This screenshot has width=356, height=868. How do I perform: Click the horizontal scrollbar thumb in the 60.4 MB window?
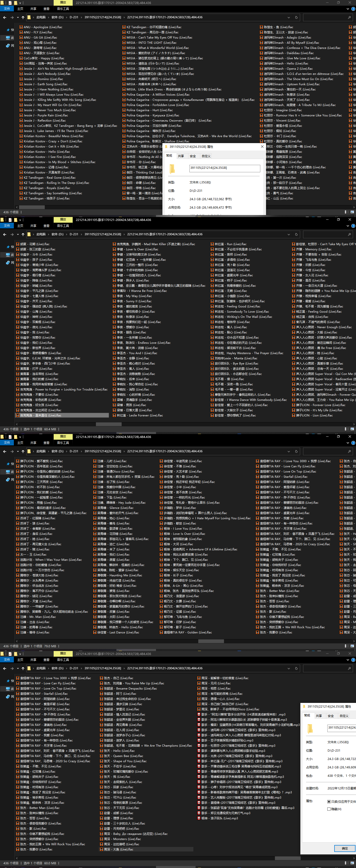click(109, 424)
